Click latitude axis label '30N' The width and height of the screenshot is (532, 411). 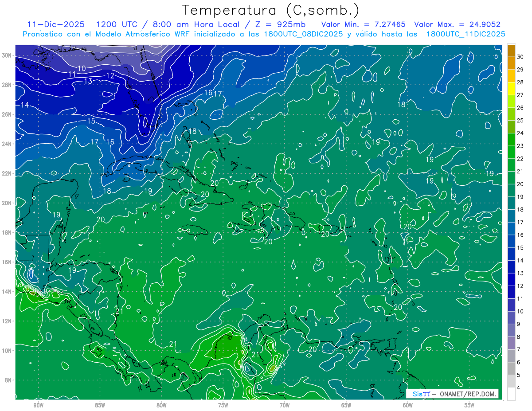8,55
